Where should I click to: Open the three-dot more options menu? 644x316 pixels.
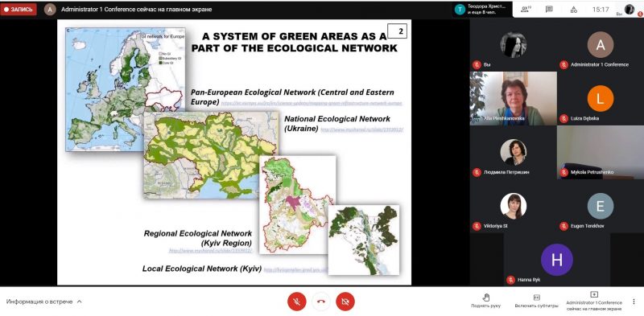pyautogui.click(x=634, y=302)
